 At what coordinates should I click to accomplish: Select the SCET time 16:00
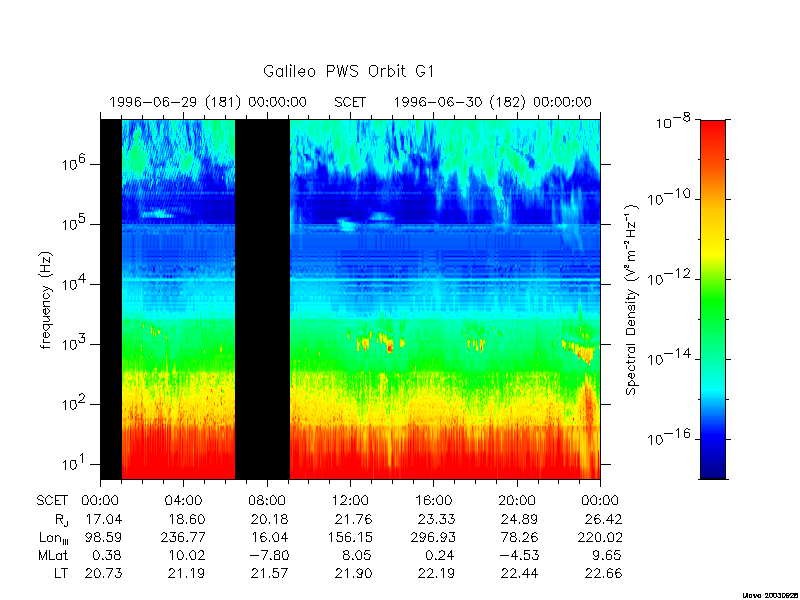tap(433, 501)
